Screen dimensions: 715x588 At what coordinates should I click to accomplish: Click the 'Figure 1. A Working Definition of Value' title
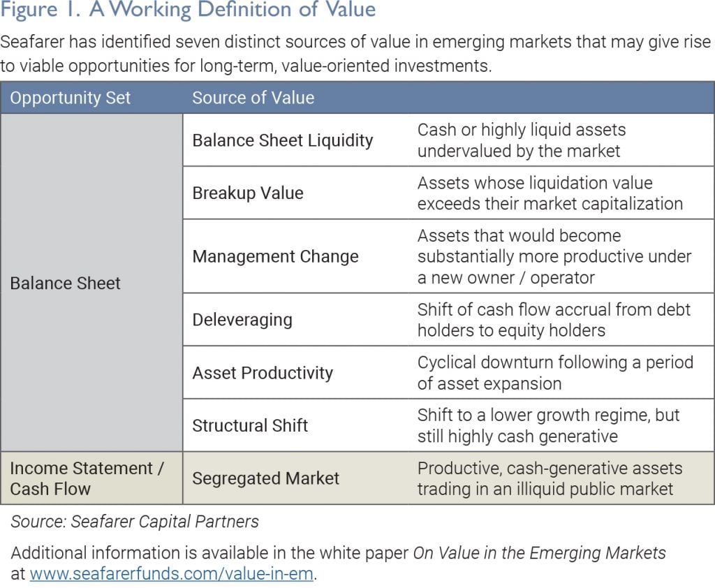point(189,10)
